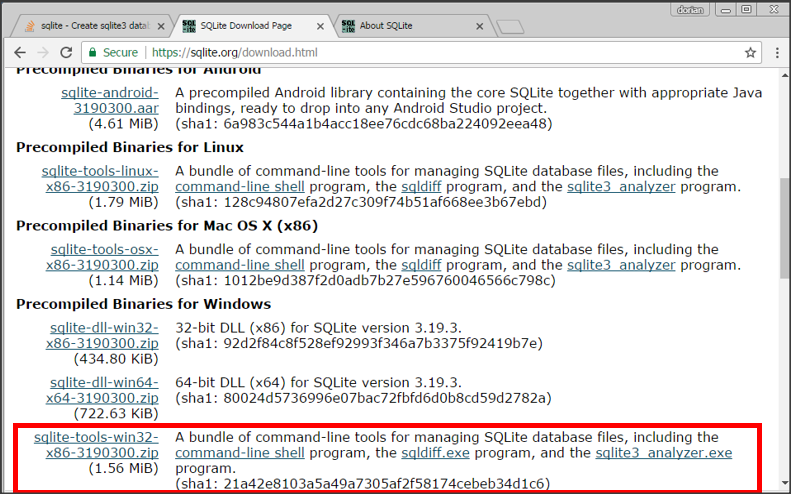Click the sha1 hash for win64 DLL
This screenshot has width=791, height=494.
tap(363, 398)
